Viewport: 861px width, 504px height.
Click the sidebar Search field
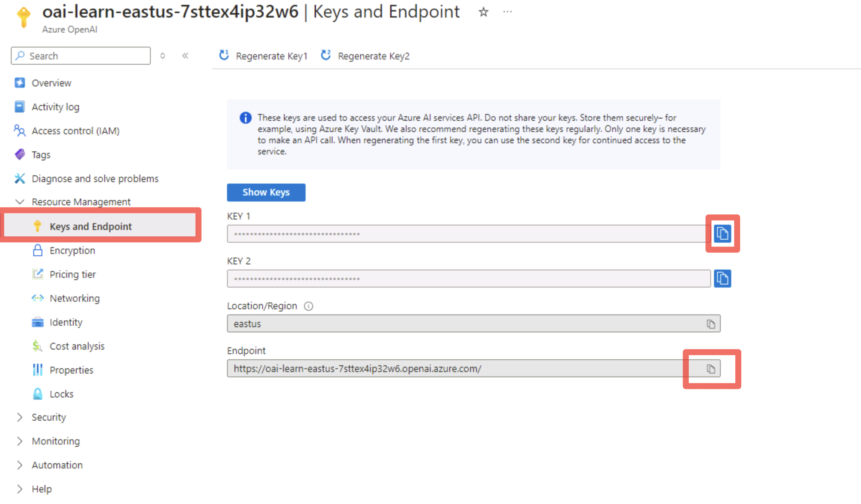[81, 56]
